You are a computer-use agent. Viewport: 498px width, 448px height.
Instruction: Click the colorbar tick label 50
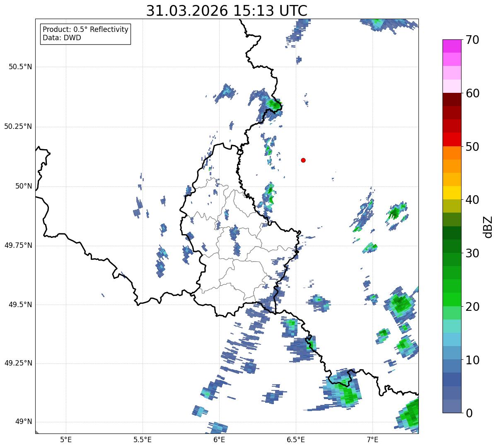click(x=472, y=147)
